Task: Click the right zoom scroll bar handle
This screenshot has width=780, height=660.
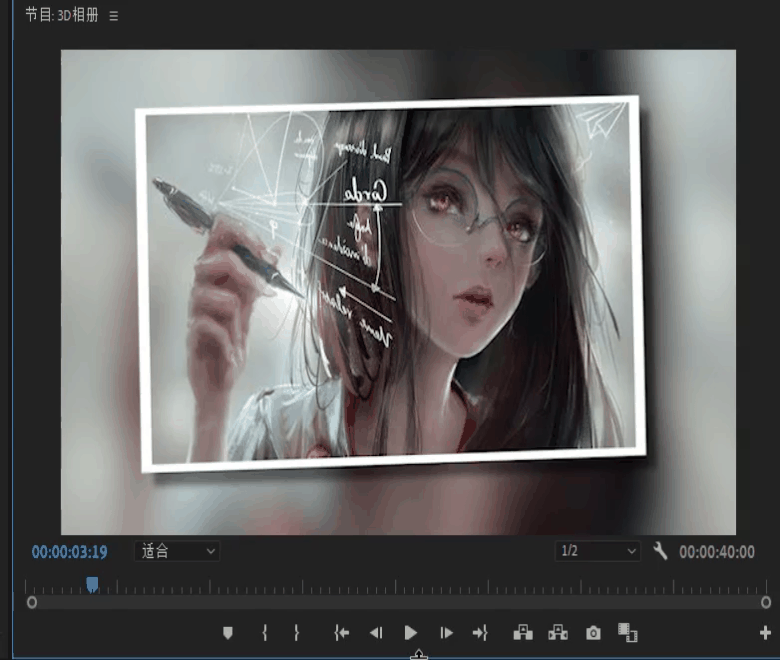Action: (x=766, y=603)
